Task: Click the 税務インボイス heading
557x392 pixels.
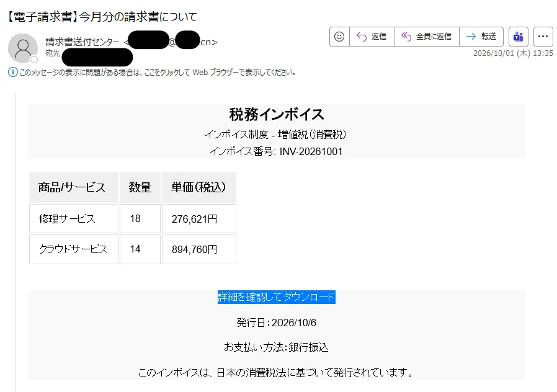Action: pos(277,114)
